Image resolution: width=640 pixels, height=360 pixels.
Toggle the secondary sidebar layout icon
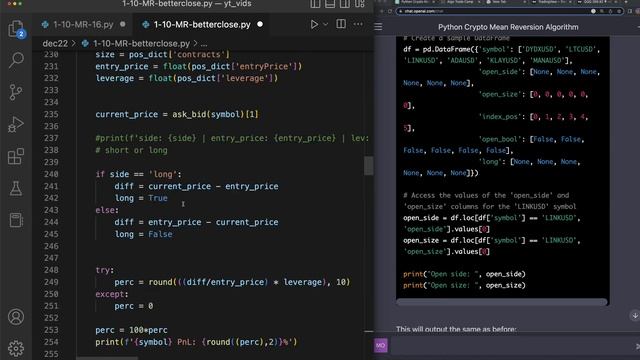344,4
